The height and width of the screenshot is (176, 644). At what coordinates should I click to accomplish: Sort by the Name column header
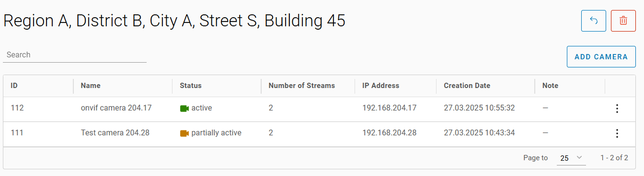coord(91,86)
